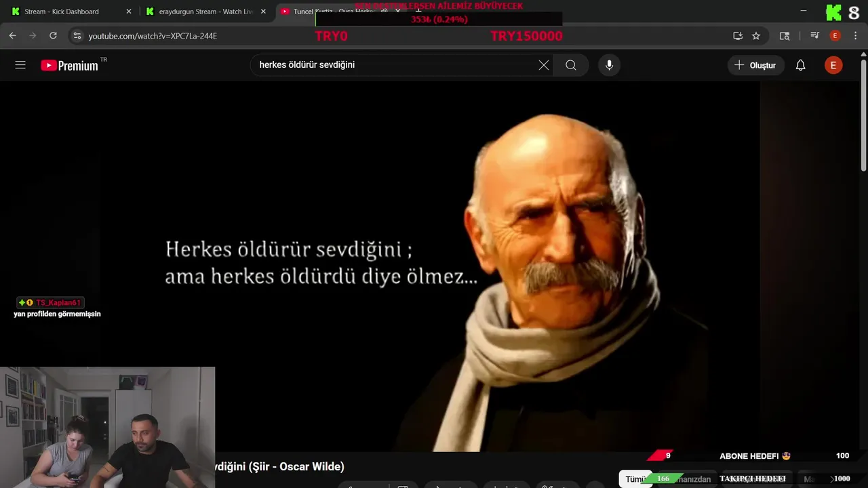Click the browser URL address field
The width and height of the screenshot is (868, 488).
point(407,36)
